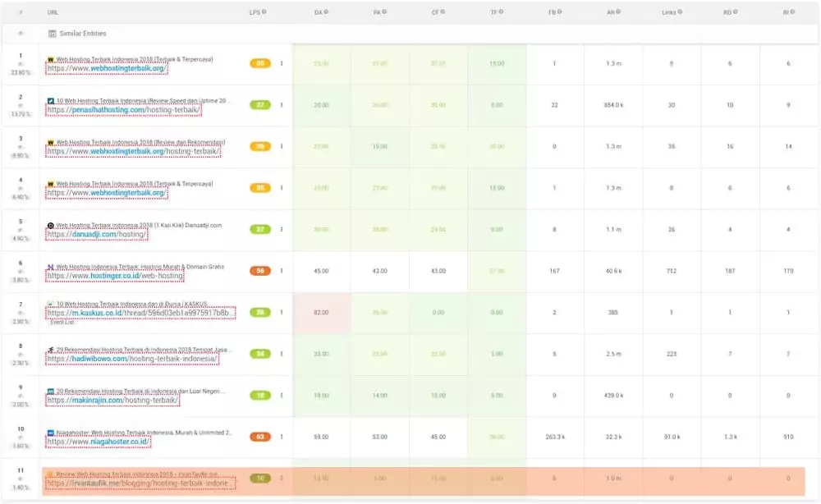Viewport: 821px width, 504px height.
Task: Click the favicon of the hadiwibowo.com result
Action: click(51, 350)
